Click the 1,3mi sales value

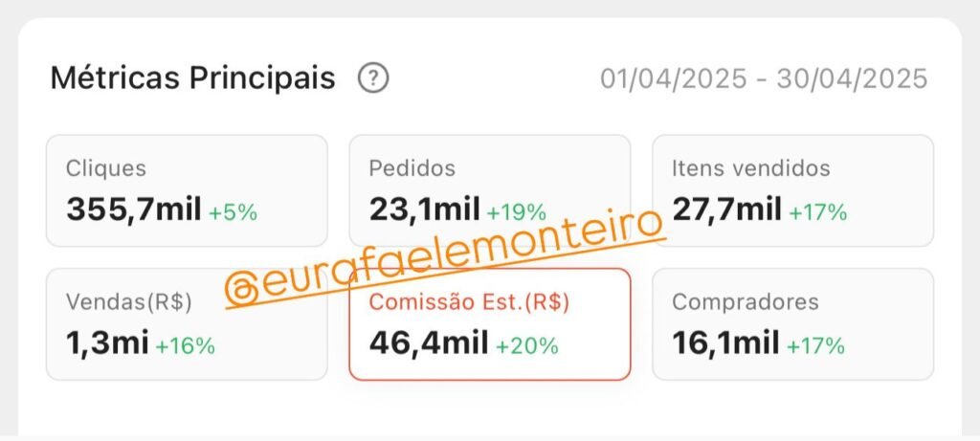(106, 342)
